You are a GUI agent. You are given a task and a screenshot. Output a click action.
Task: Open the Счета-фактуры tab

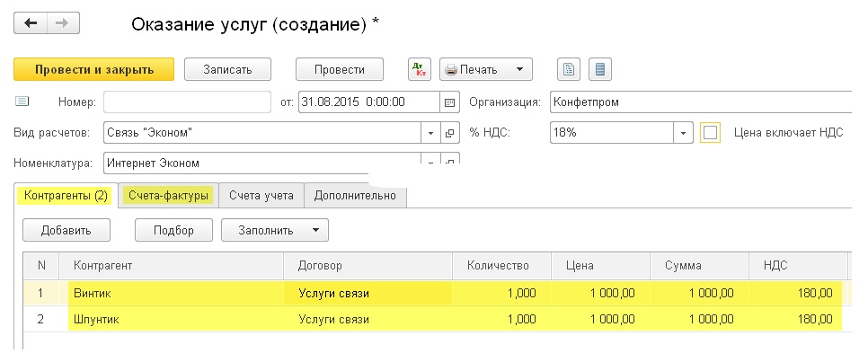pos(168,196)
